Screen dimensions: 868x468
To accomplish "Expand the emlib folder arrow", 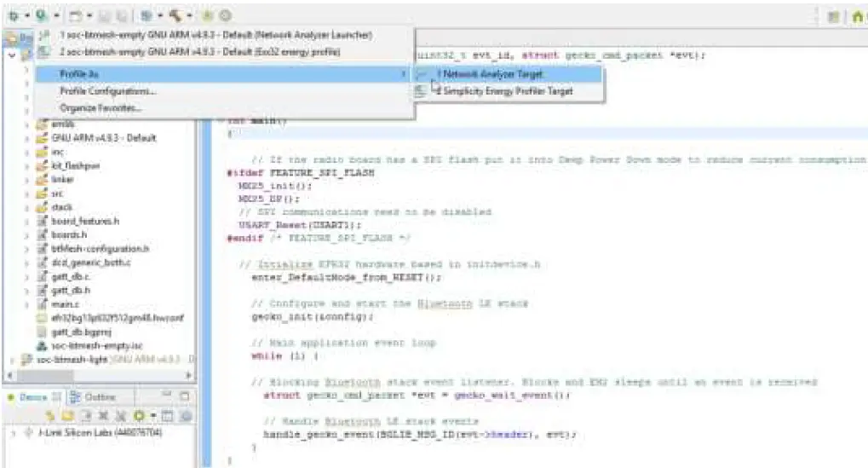I will coord(26,124).
